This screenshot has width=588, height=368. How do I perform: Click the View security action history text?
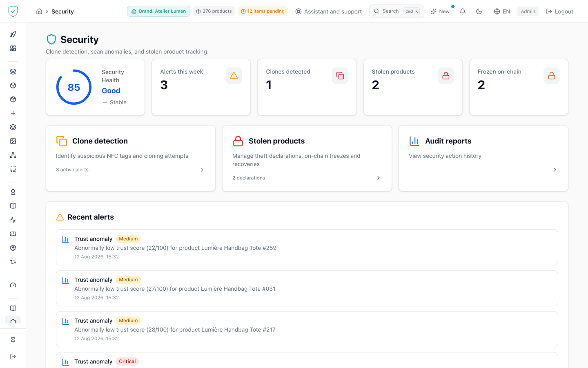tap(445, 156)
